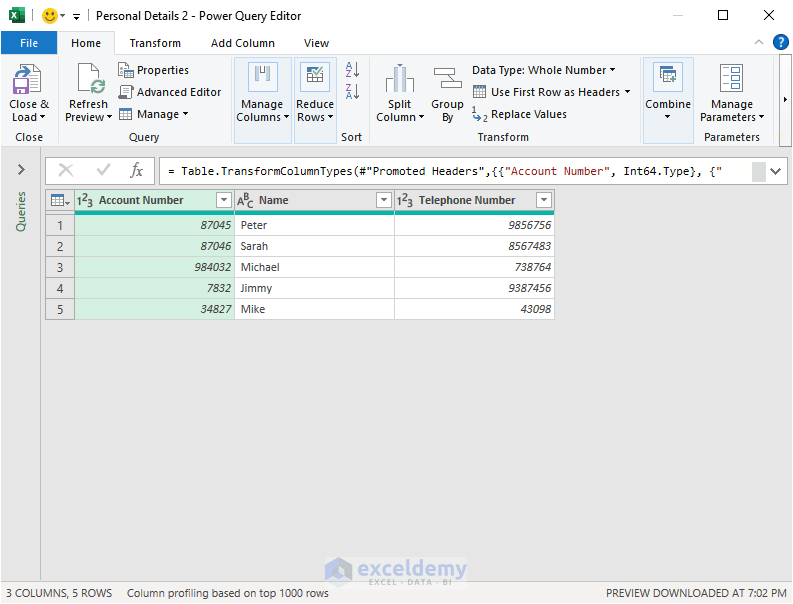Click Telephone Number data type icon
Screen dimensions: 793x604
[x=405, y=201]
